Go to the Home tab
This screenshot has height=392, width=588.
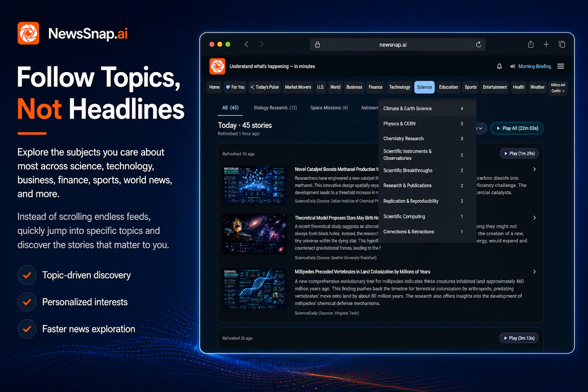pos(215,87)
